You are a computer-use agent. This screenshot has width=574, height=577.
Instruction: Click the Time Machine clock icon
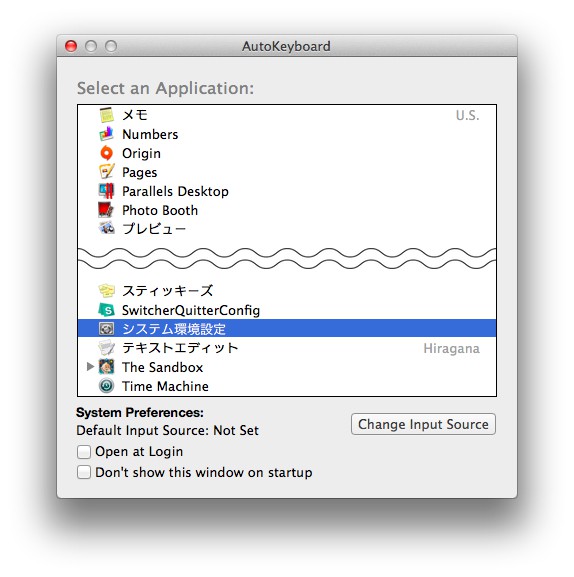click(x=107, y=386)
